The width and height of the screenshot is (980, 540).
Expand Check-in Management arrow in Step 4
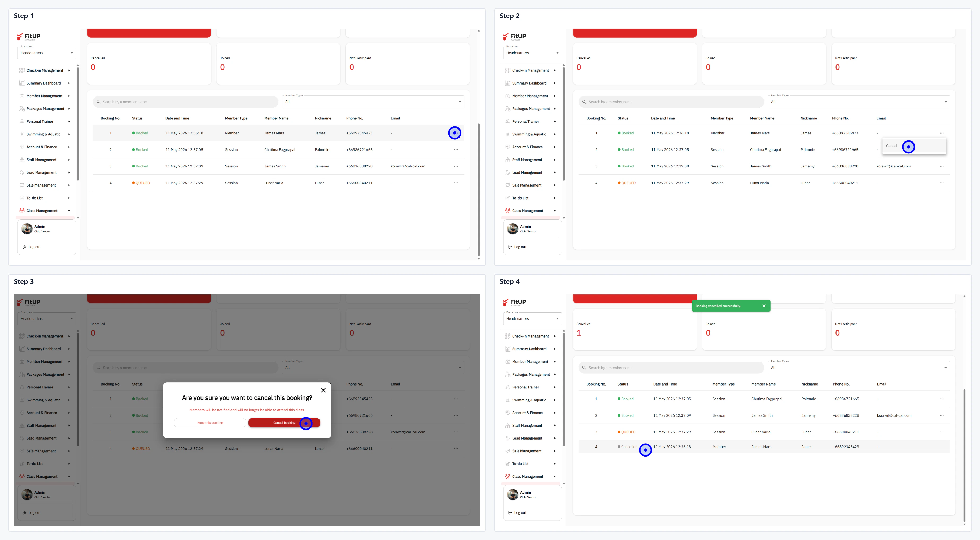555,336
